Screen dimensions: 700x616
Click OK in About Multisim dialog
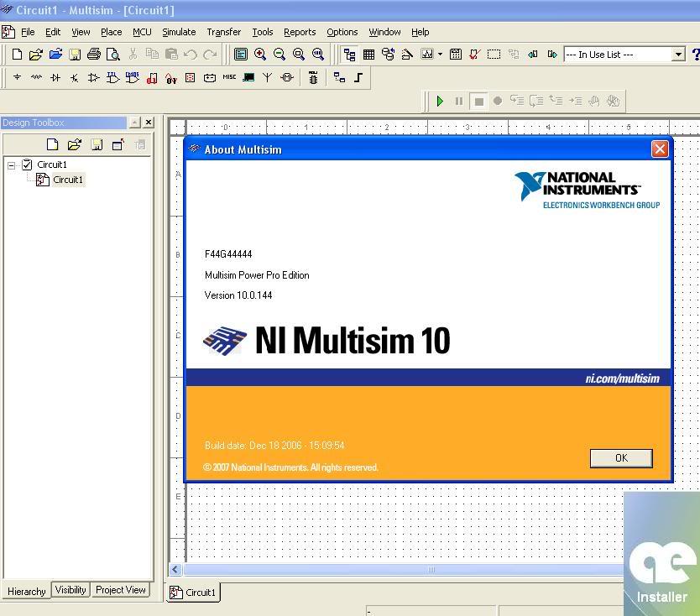[x=621, y=458]
